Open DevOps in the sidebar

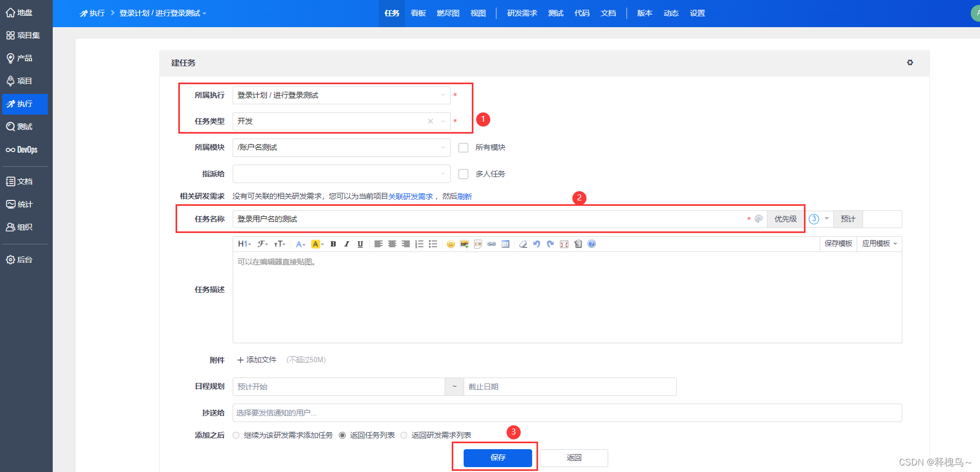[x=25, y=150]
